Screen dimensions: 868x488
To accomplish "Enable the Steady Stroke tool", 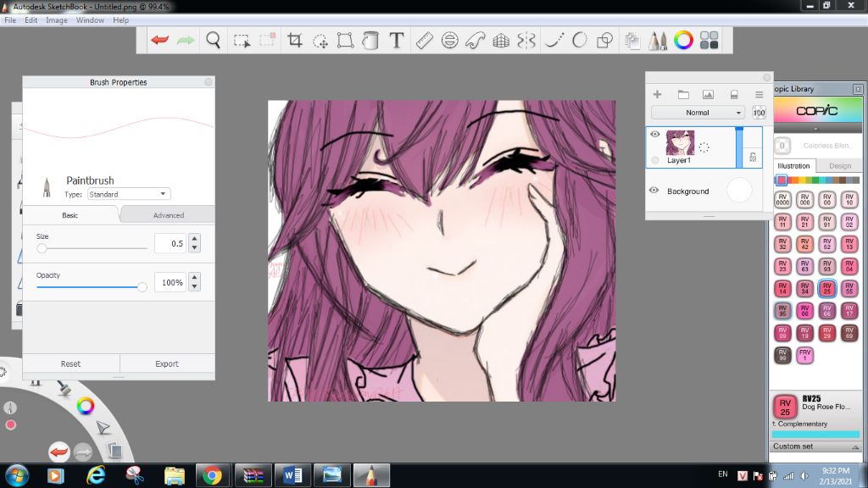I will click(554, 40).
